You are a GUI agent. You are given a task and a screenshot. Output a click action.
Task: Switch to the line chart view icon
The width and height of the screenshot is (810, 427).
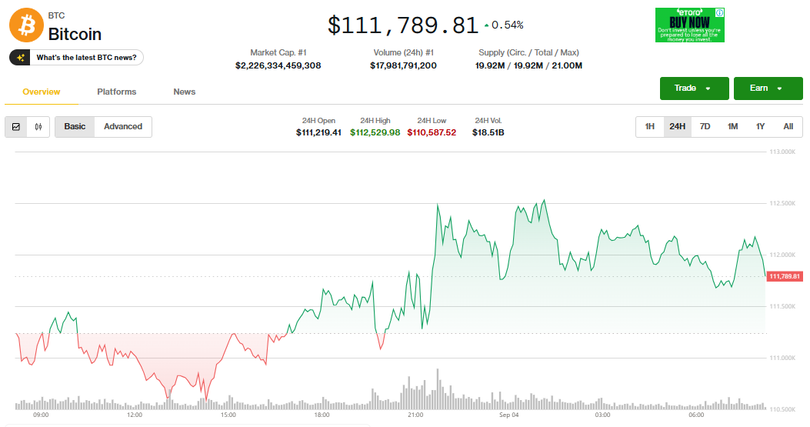[16, 127]
